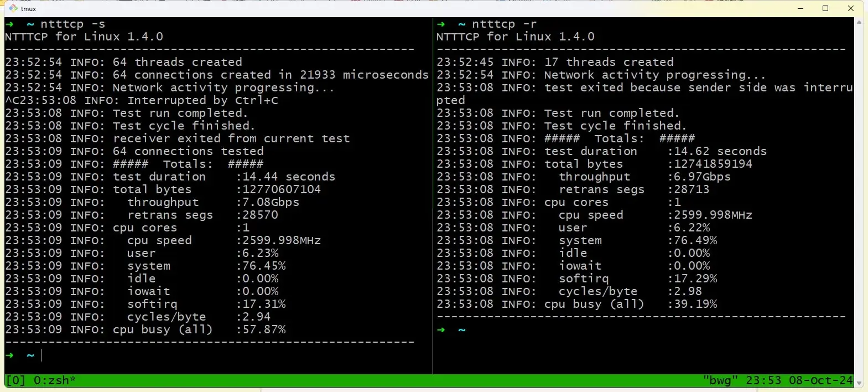868x392 pixels.
Task: Minimize the tmux window
Action: (801, 8)
